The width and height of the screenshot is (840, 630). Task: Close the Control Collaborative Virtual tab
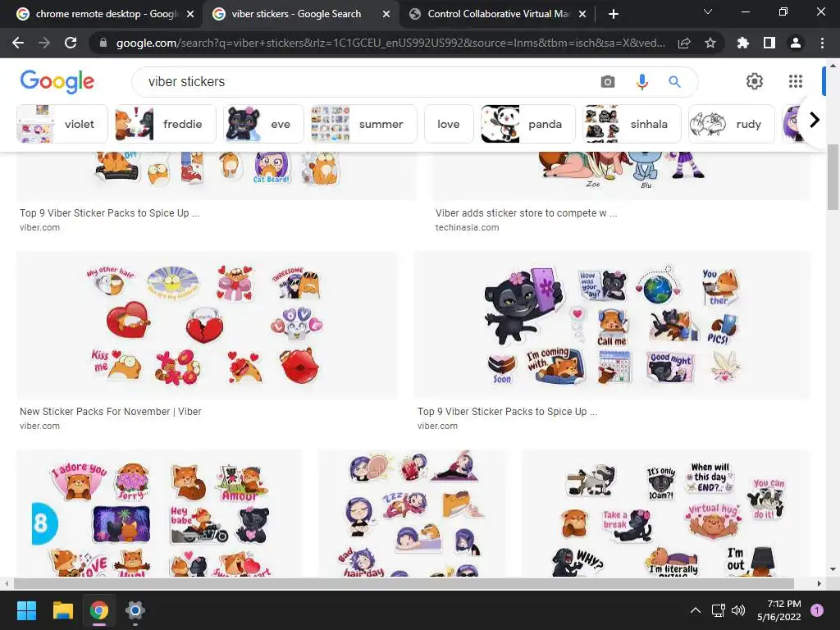(x=582, y=15)
